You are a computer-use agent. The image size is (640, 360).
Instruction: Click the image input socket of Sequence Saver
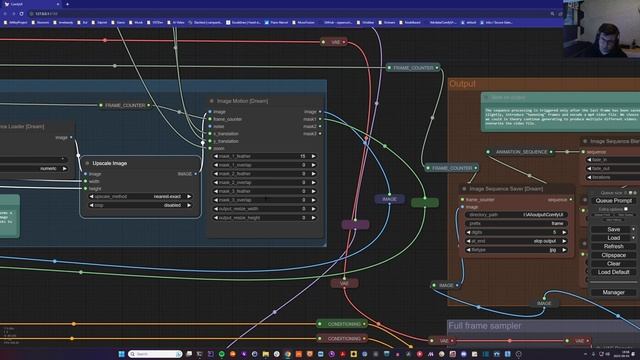click(462, 207)
